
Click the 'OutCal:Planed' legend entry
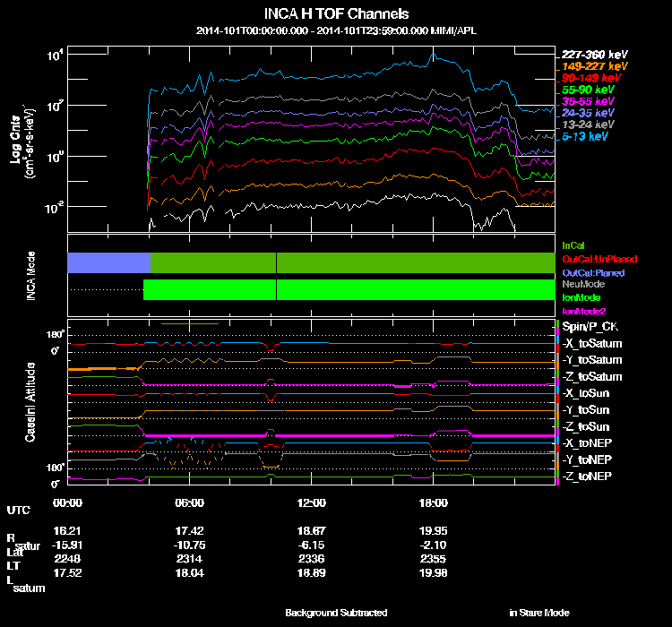tap(593, 273)
